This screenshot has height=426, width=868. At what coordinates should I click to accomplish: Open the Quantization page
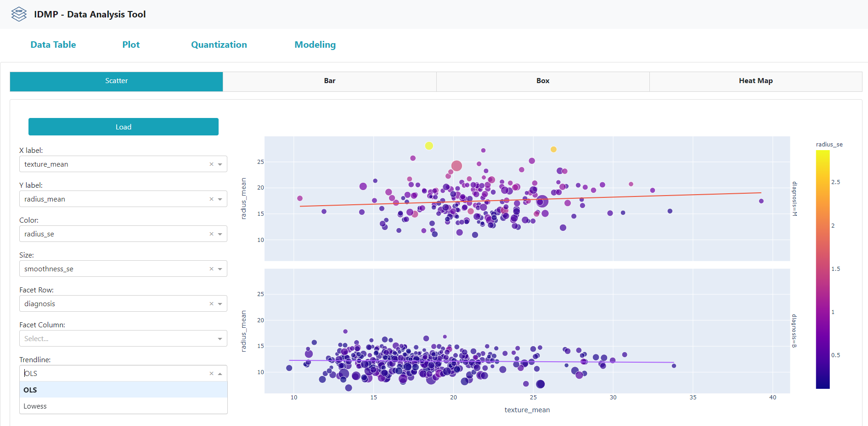[x=219, y=45]
